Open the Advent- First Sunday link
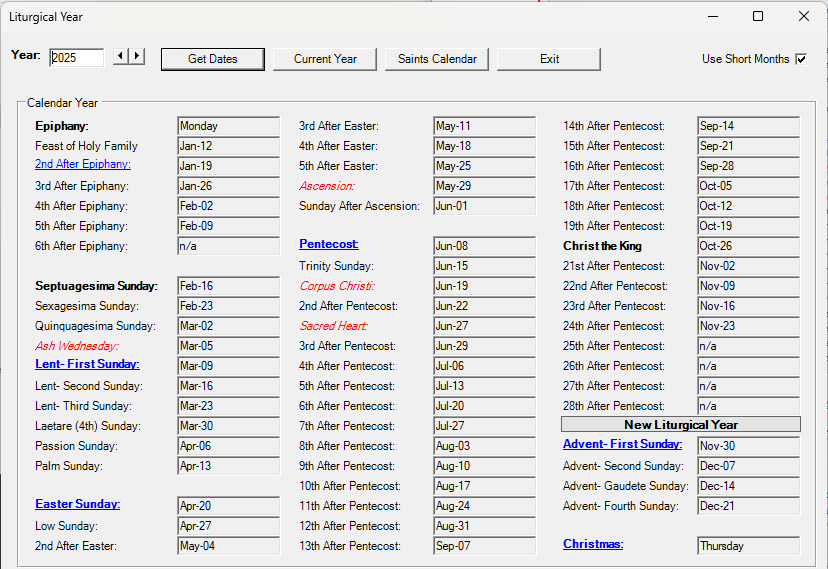The height and width of the screenshot is (569, 828). pos(622,444)
